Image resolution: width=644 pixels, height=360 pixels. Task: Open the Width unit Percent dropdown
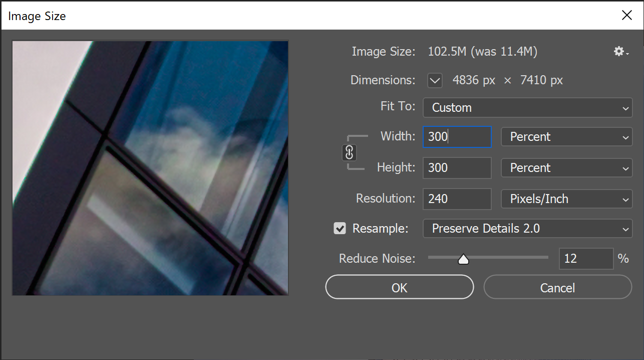pyautogui.click(x=566, y=137)
